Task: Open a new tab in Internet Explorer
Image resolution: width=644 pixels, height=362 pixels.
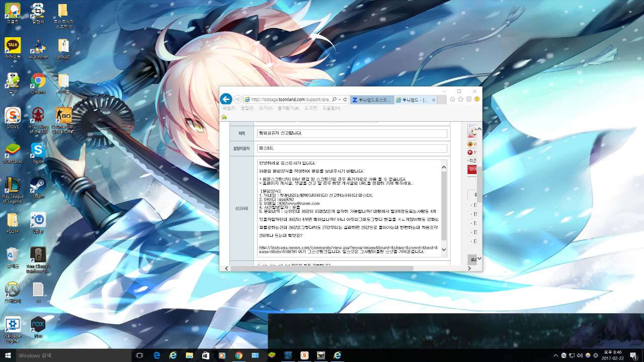Action: point(442,100)
